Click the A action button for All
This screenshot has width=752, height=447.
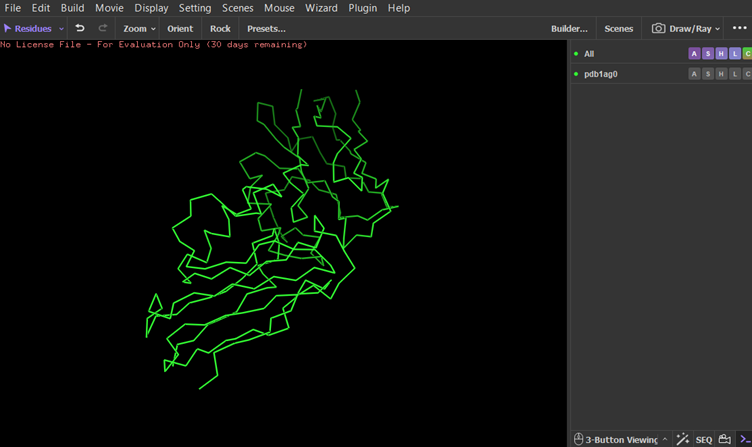(694, 54)
